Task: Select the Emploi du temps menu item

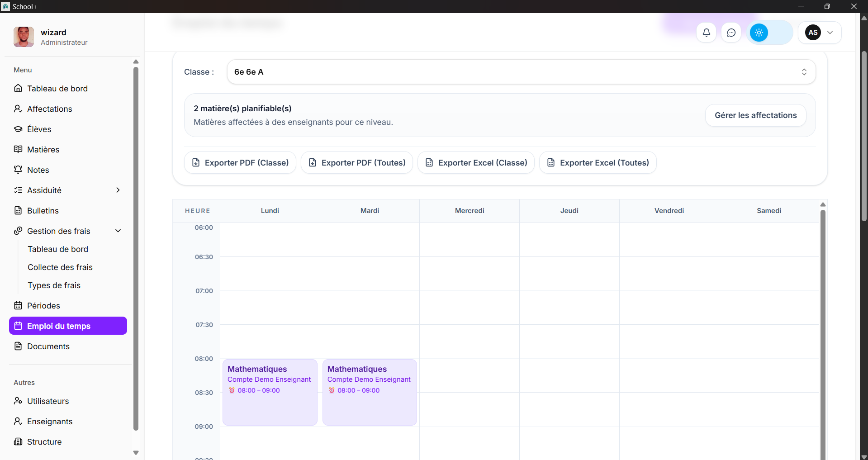Action: coord(68,326)
